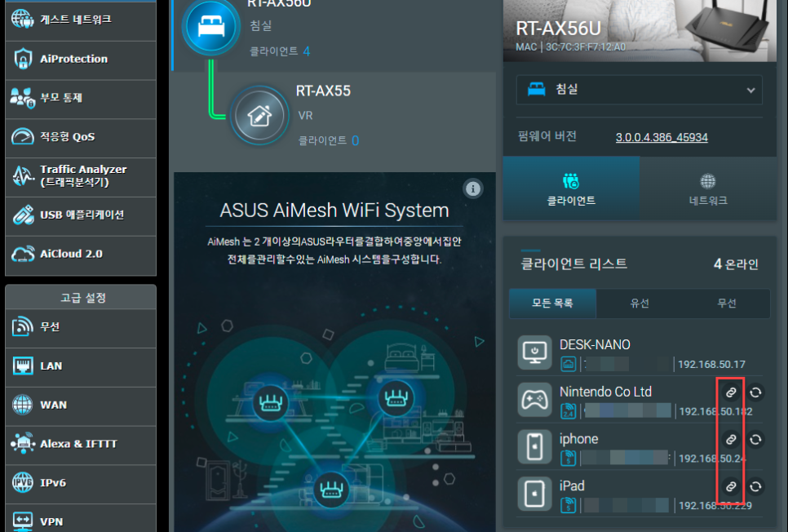Click the bind link icon for Nintendo Co Ltd
Viewport: 788px width, 532px height.
(731, 392)
